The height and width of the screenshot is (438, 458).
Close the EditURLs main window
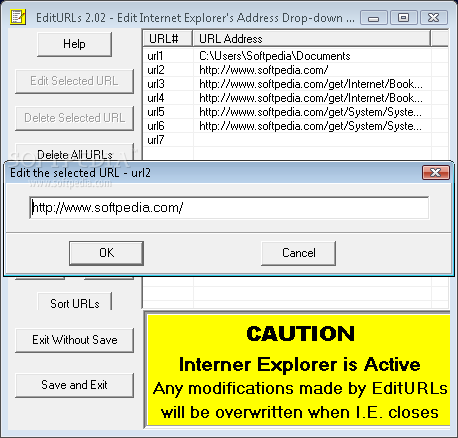click(434, 18)
